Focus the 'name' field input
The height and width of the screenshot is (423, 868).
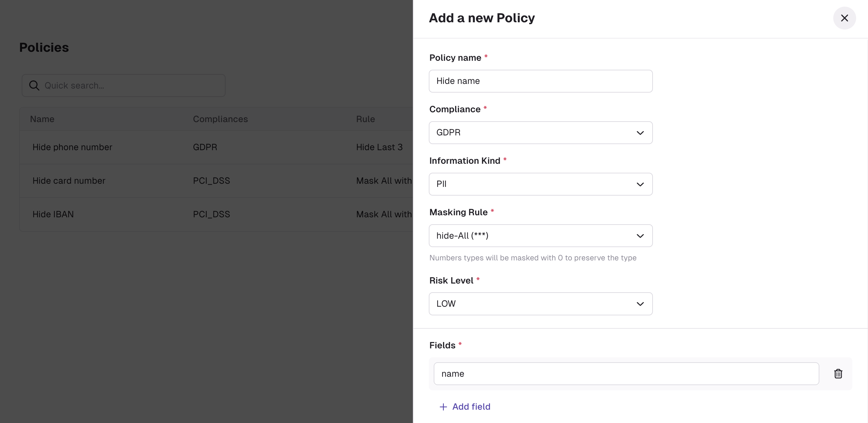tap(626, 374)
